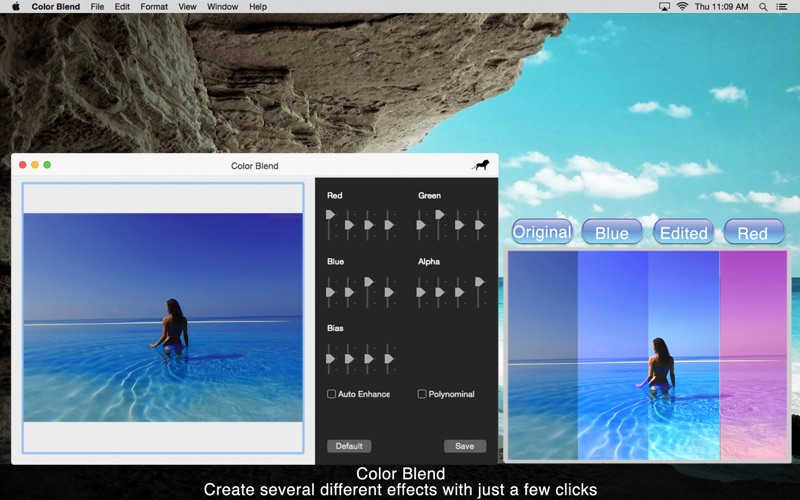Click the second Bias slider handle

(349, 359)
